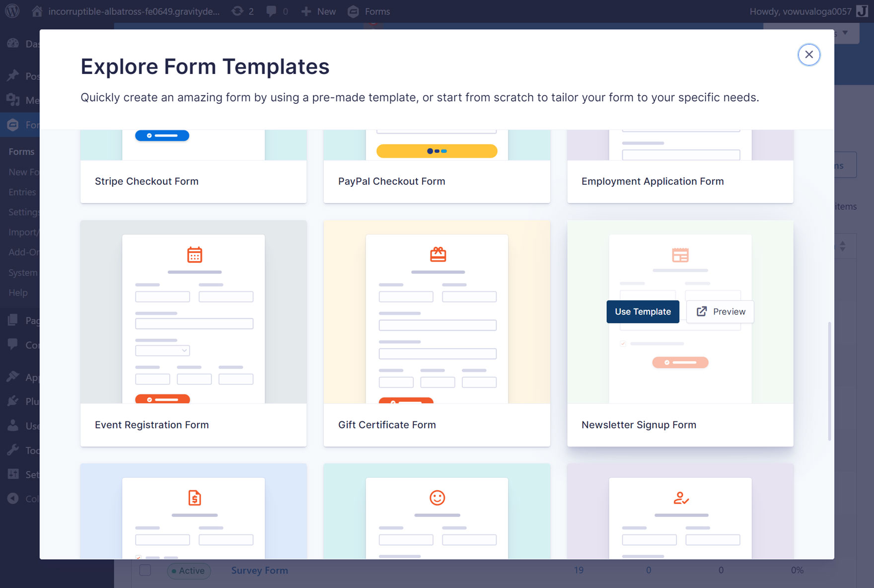
Task: Open the Survey Form link
Action: (259, 571)
